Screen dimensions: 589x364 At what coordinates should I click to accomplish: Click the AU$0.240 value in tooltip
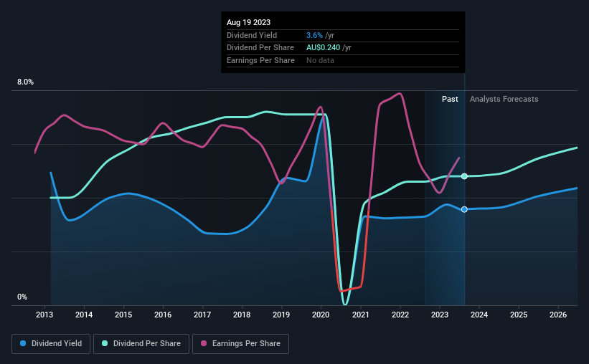tap(323, 48)
